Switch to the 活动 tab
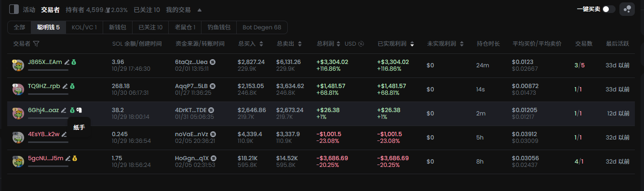 [x=29, y=10]
